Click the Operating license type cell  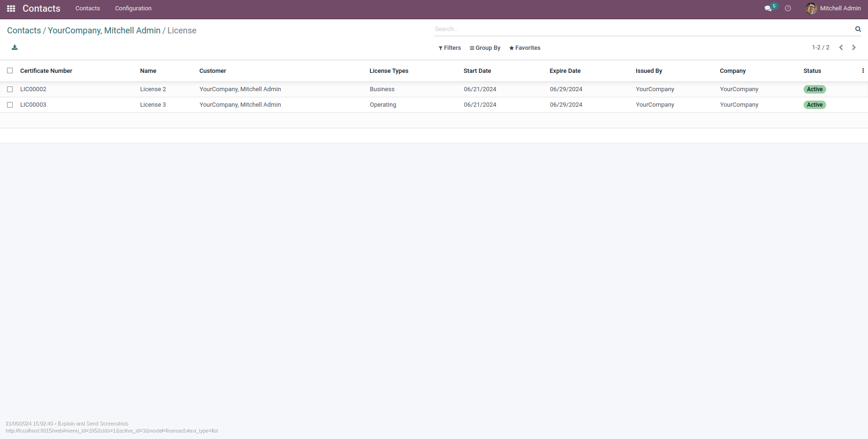coord(383,105)
